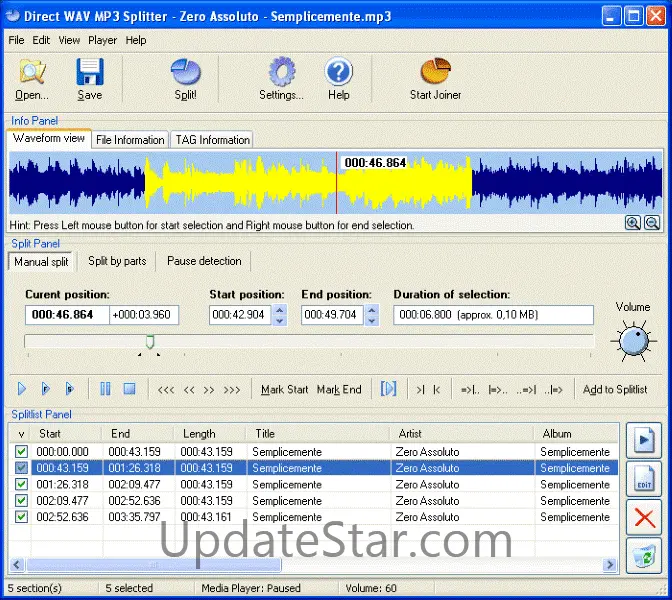Switch to the TAG Information tab
This screenshot has width=672, height=600.
tap(213, 140)
